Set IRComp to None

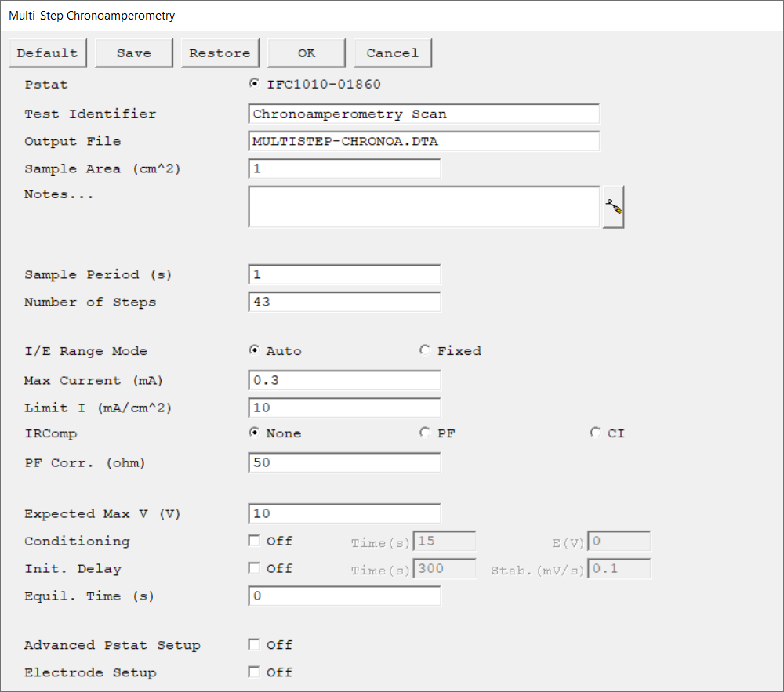[254, 433]
